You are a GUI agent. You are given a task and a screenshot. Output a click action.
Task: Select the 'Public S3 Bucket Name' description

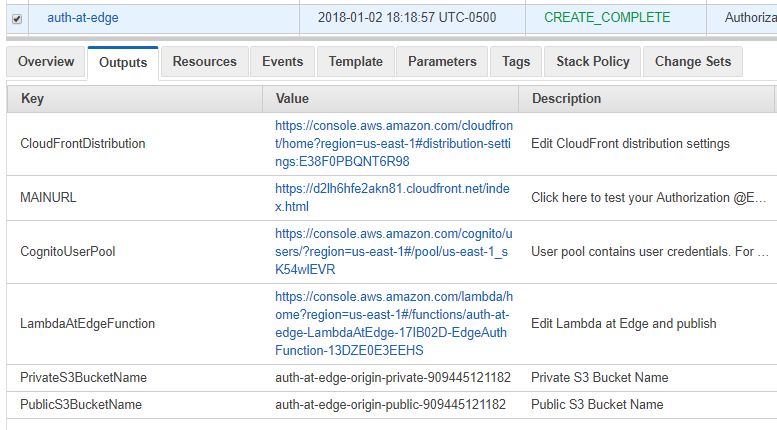click(x=597, y=405)
